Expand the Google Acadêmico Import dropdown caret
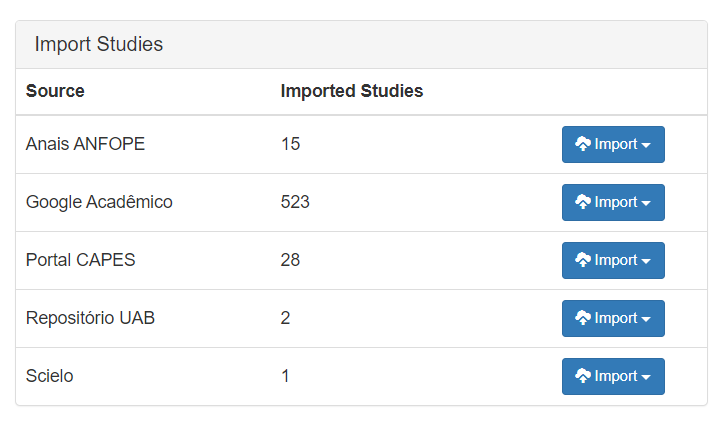 646,204
